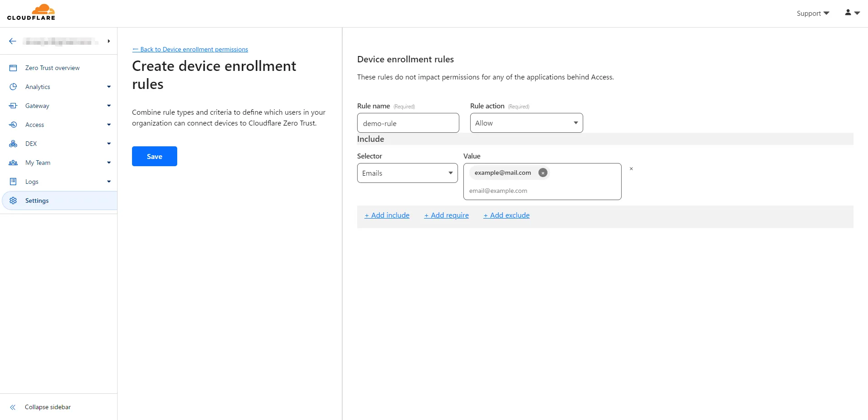
Task: Open the user account menu
Action: (x=852, y=13)
